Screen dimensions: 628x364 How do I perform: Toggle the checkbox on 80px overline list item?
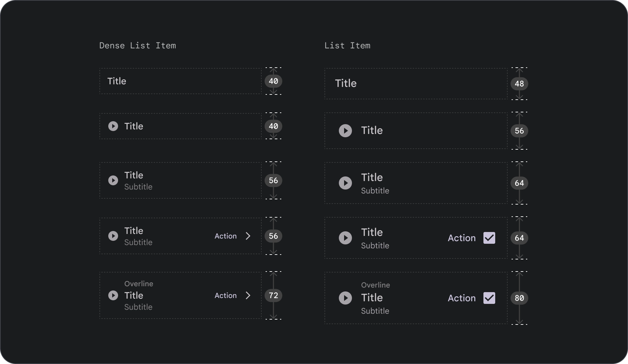[x=489, y=298]
